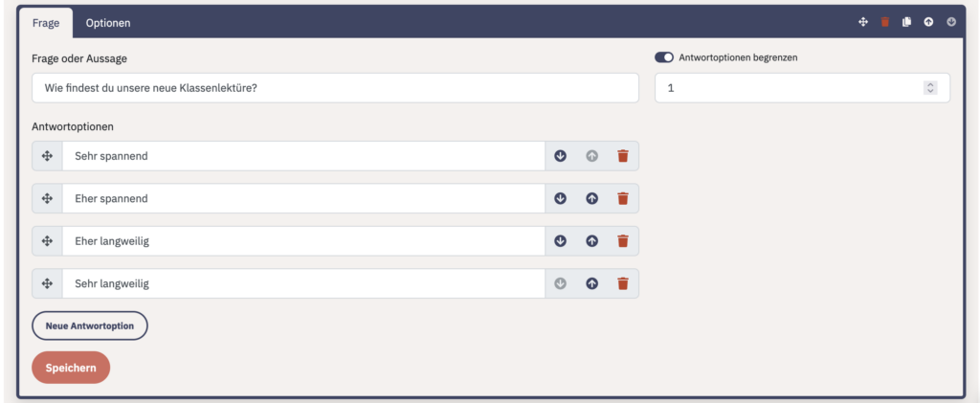Click the answer limit number field showing 1
Image resolution: width=980 pixels, height=403 pixels.
(x=802, y=88)
